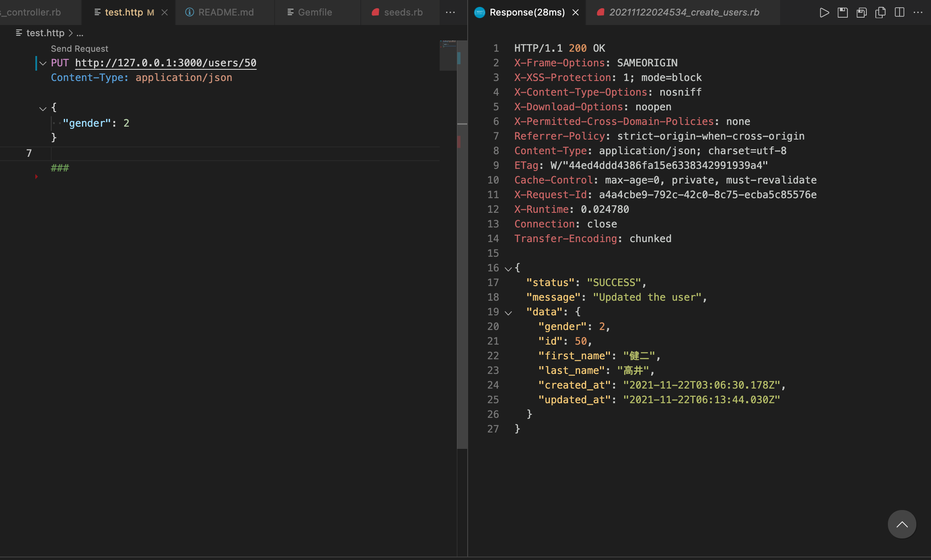Open more actions via the ellipsis icon

tap(917, 12)
